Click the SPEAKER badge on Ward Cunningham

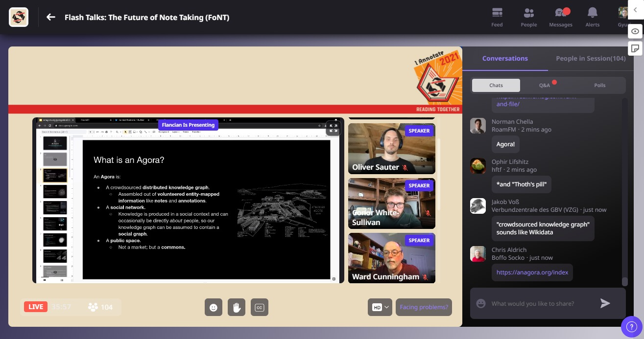point(419,240)
